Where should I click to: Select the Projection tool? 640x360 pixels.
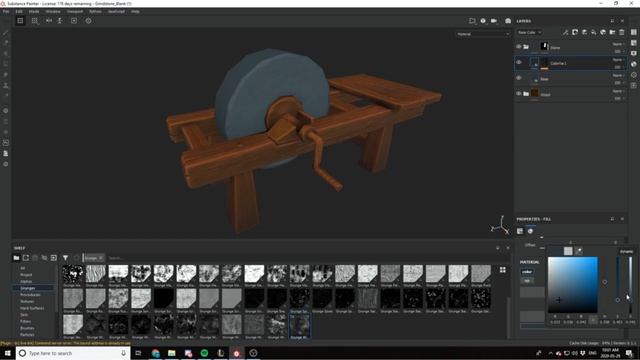6,53
